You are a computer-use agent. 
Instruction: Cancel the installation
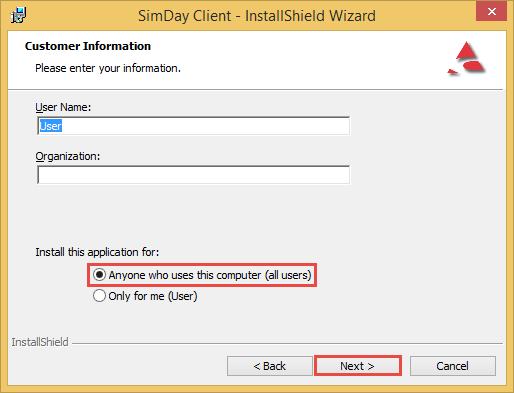tap(453, 366)
